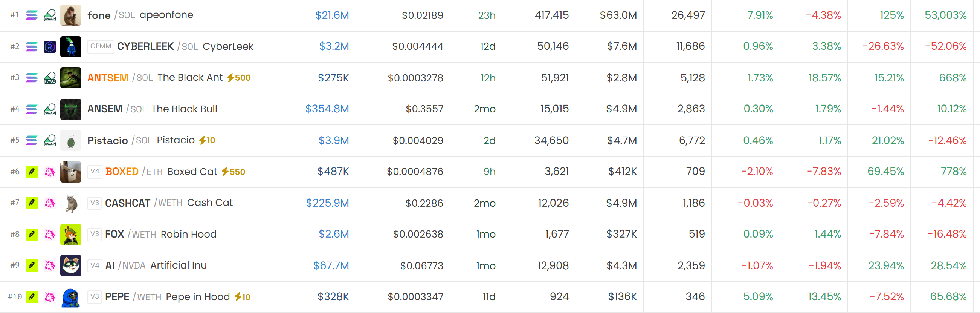Click the CPMM label on the CYBERLEEK row

[x=101, y=46]
